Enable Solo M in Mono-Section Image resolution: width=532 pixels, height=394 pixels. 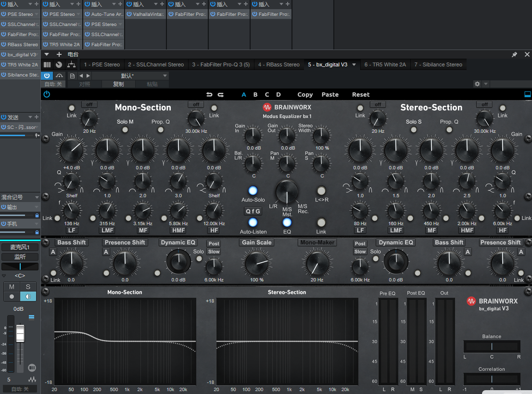[125, 129]
